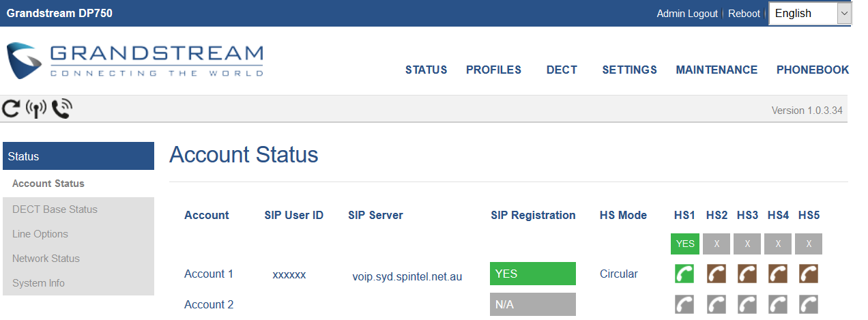Screen dimensions: 868x320
Task: Click Account 2 HS3 gray phone icon
Action: coord(747,304)
